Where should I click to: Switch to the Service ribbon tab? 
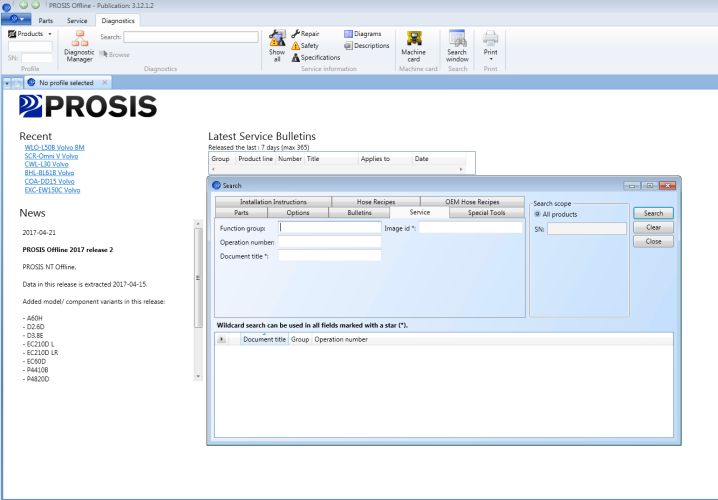point(77,21)
